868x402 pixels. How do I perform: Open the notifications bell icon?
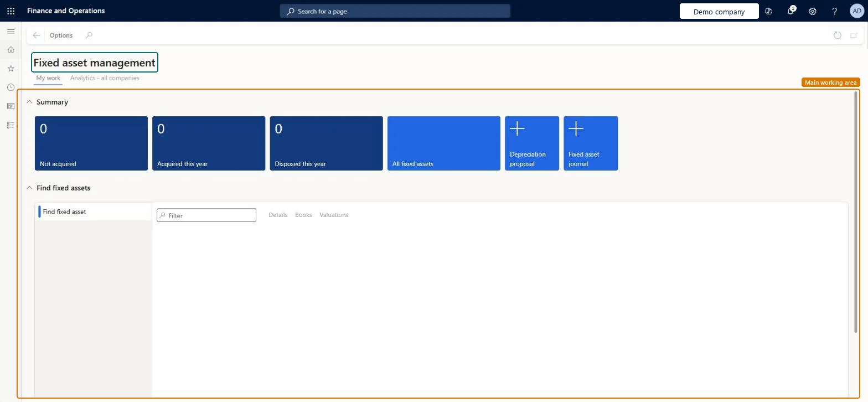[x=790, y=11]
